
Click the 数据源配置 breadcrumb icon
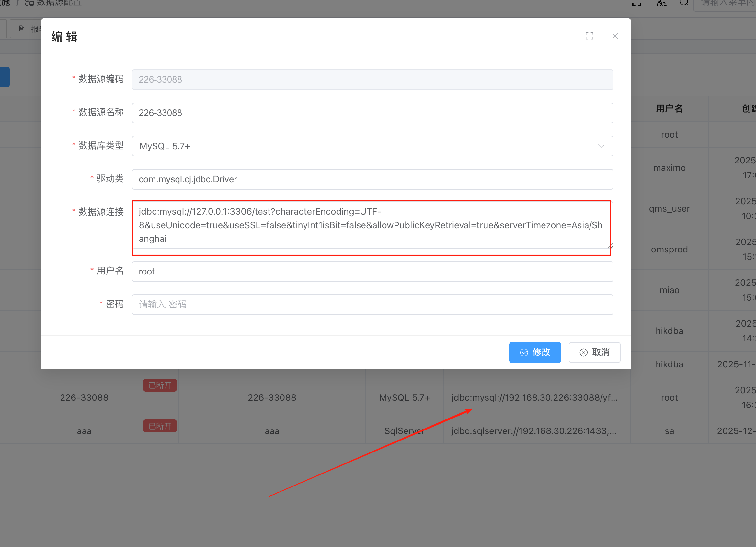click(x=29, y=3)
